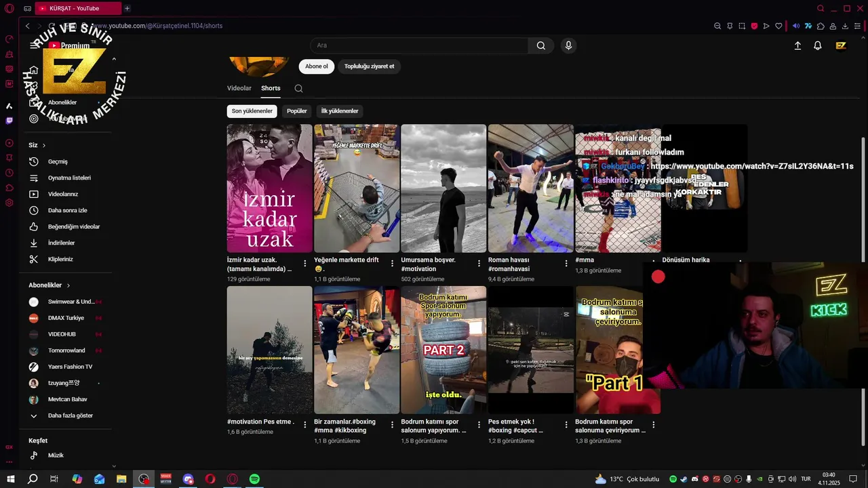Switch to the Shorts channel tab
This screenshot has width=868, height=488.
tap(271, 88)
